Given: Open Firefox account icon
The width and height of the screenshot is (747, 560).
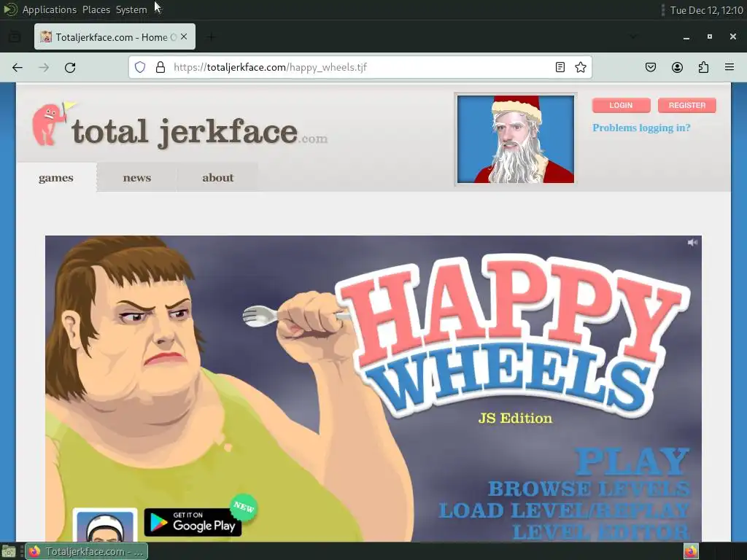Looking at the screenshot, I should pos(677,67).
